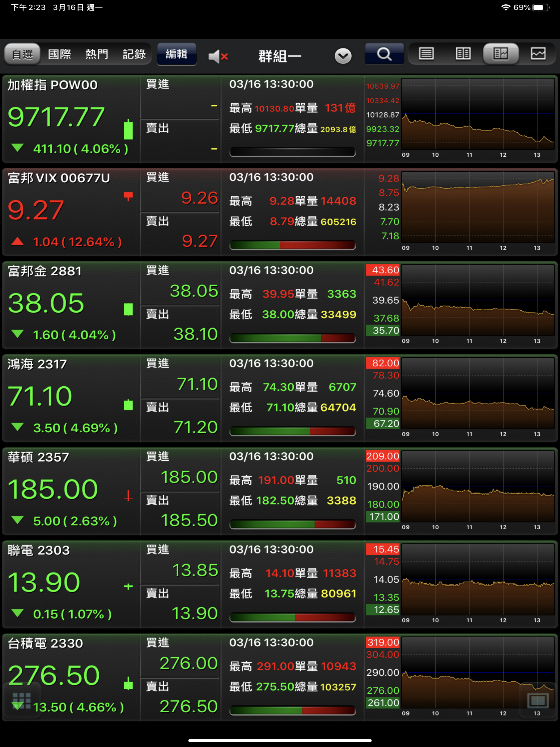Toggle the muted speaker sound icon
560x747 pixels.
pos(218,56)
